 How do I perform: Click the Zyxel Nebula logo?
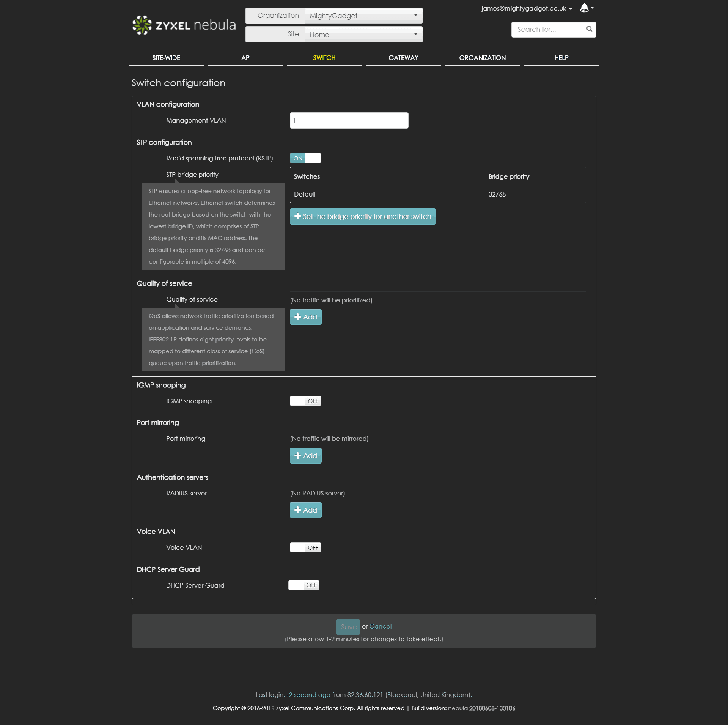tap(184, 25)
